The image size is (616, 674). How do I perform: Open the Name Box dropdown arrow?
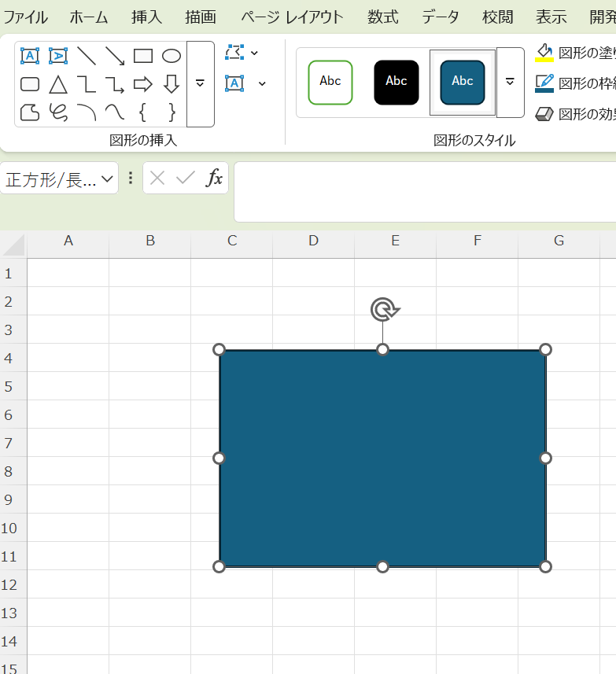coord(107,179)
